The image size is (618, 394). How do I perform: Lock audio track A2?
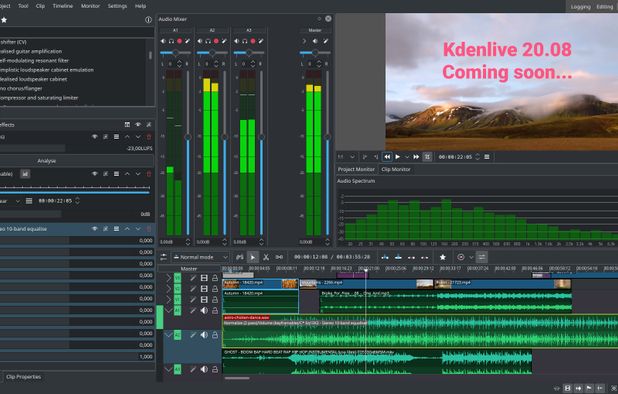click(215, 335)
